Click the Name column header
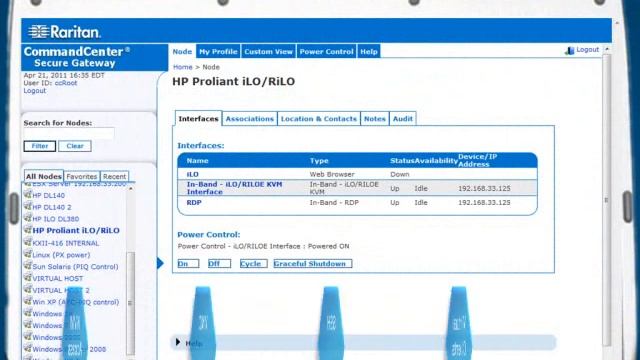640x360 pixels. click(198, 161)
